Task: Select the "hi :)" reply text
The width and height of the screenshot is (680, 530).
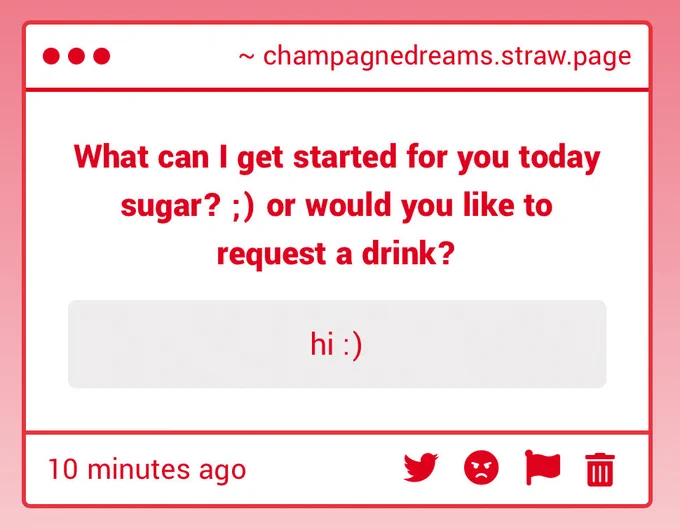Action: (336, 344)
